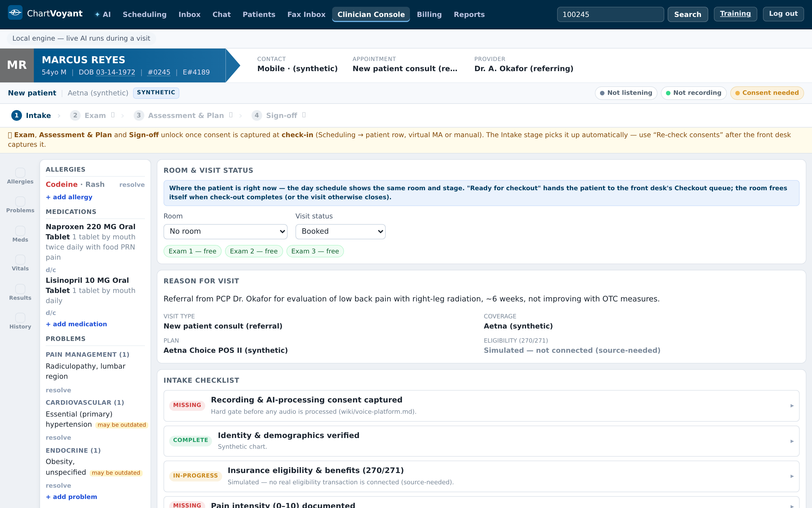Go to the Chat section

click(221, 14)
